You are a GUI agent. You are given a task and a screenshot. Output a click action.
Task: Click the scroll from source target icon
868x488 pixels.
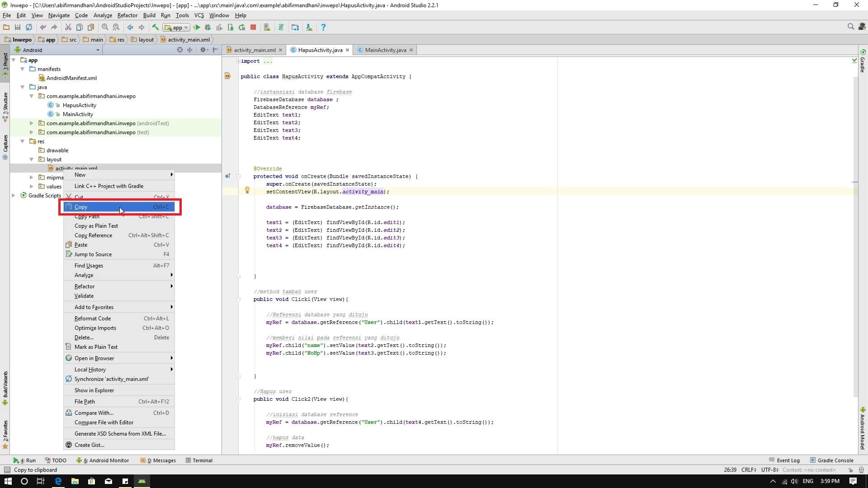click(x=180, y=50)
